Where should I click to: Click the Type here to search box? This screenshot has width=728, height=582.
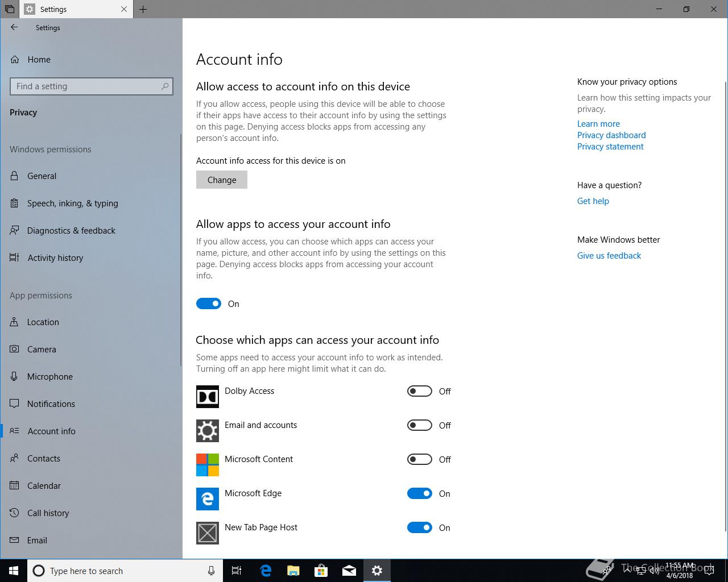125,571
